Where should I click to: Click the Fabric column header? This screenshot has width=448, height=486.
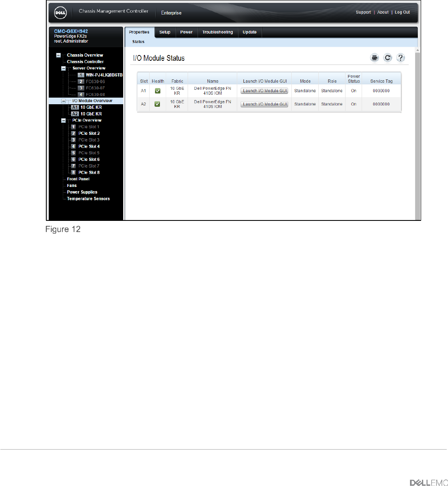[177, 81]
